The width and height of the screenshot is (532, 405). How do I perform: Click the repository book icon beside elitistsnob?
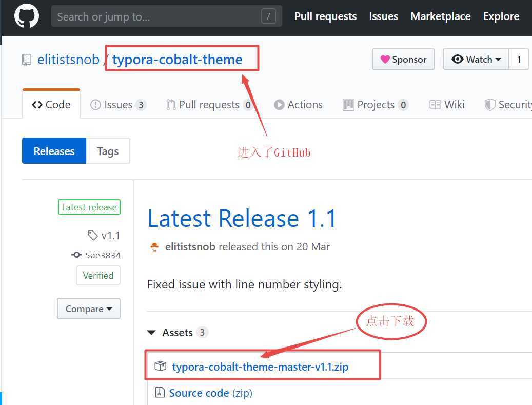[x=27, y=60]
